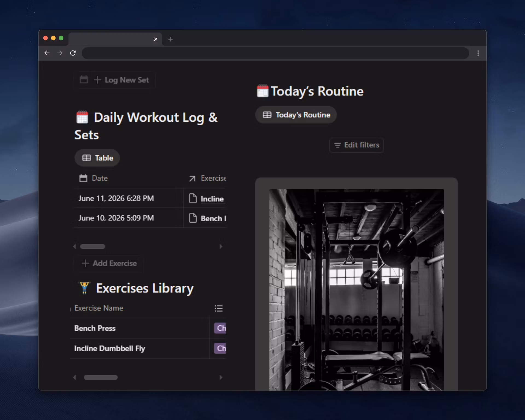This screenshot has width=525, height=420.
Task: Open the Today's Routine heading
Action: 317,91
